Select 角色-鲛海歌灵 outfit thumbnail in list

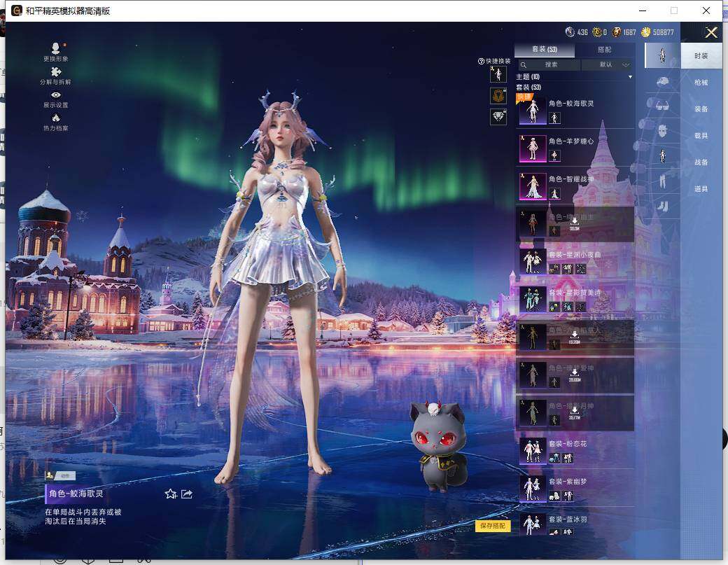(x=533, y=111)
